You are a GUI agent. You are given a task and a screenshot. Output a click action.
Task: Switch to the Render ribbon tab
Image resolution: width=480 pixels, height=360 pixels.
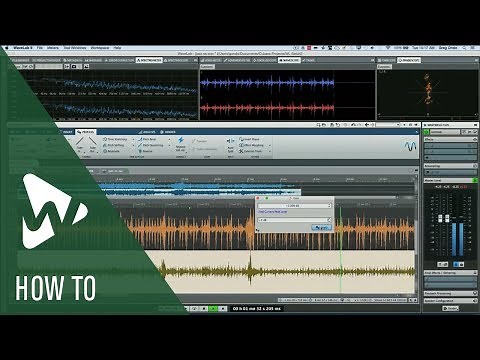tap(168, 132)
